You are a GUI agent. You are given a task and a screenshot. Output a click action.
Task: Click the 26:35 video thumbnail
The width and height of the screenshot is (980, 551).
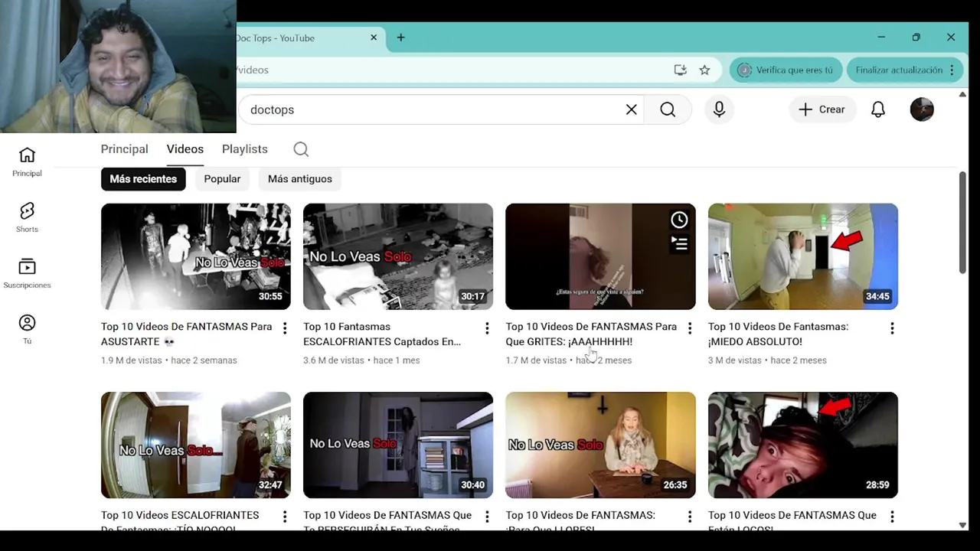[600, 445]
